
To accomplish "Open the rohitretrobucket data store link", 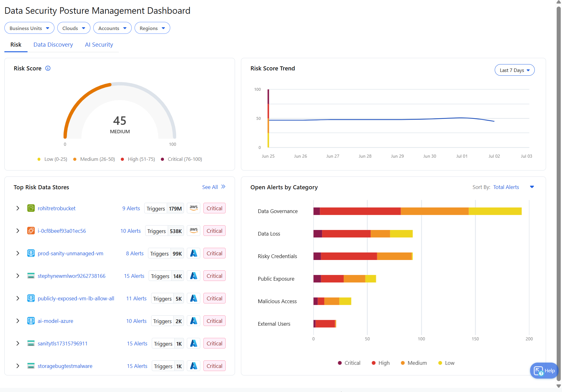I will [x=57, y=208].
